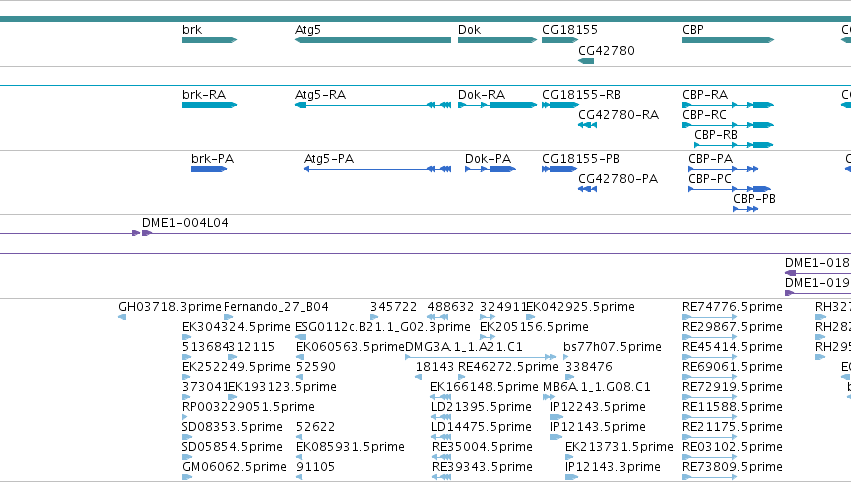Viewport: 851px width, 482px height.
Task: Click the EK252249.5prime EST label
Action: [236, 367]
